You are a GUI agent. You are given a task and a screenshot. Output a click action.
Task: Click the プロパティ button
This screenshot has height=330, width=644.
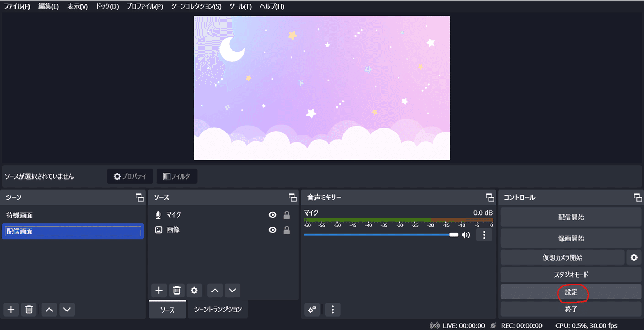tap(130, 176)
